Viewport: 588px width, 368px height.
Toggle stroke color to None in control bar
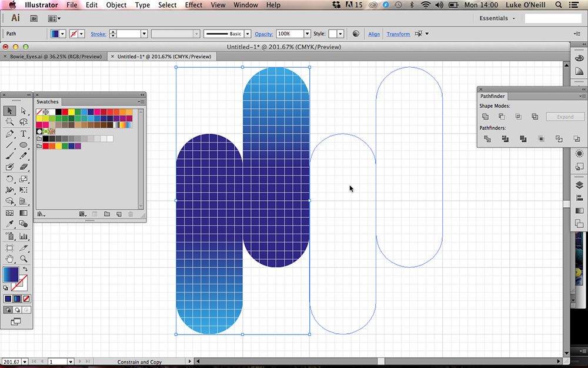pyautogui.click(x=74, y=34)
